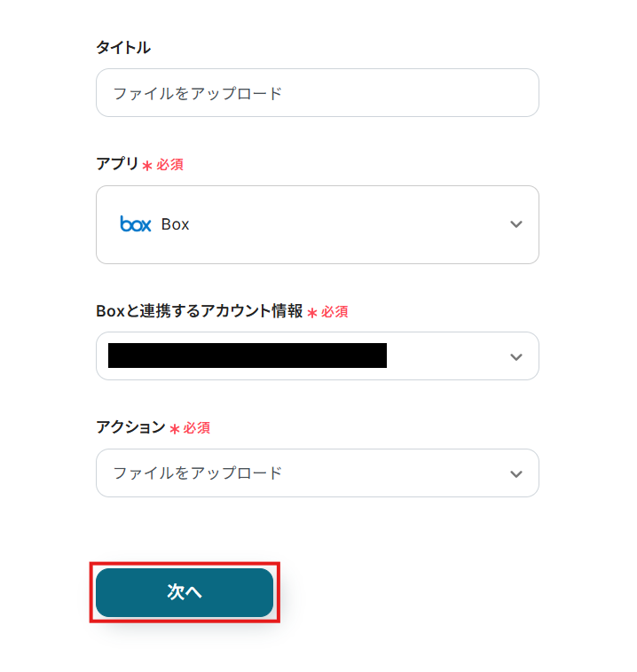637x672 pixels.
Task: Click the 必須 text next to アクション
Action: (197, 428)
